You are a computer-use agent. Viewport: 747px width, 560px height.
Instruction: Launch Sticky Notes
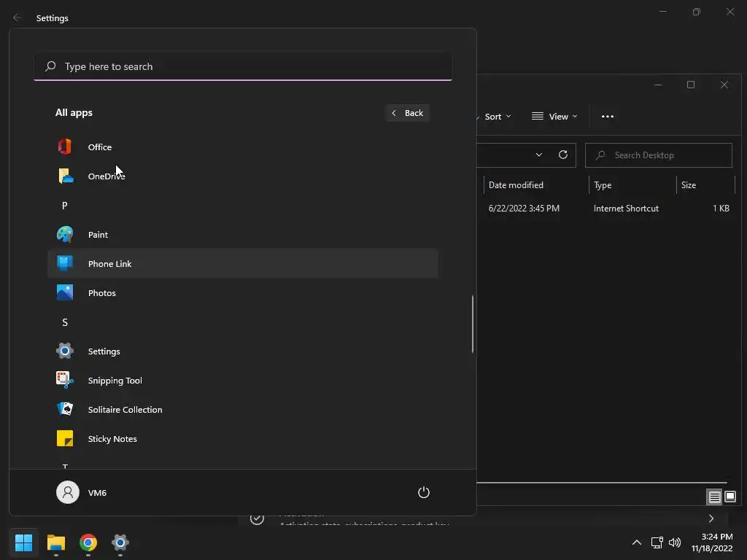pos(242,438)
